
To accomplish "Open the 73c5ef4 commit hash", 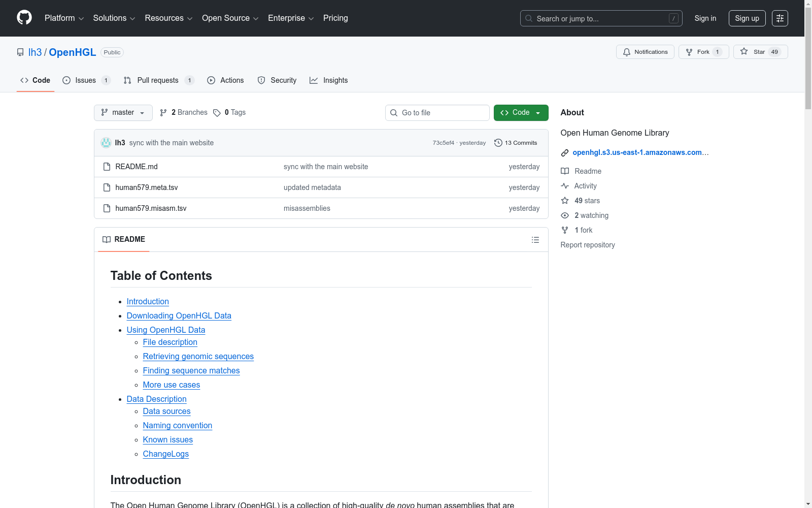I will pos(444,143).
